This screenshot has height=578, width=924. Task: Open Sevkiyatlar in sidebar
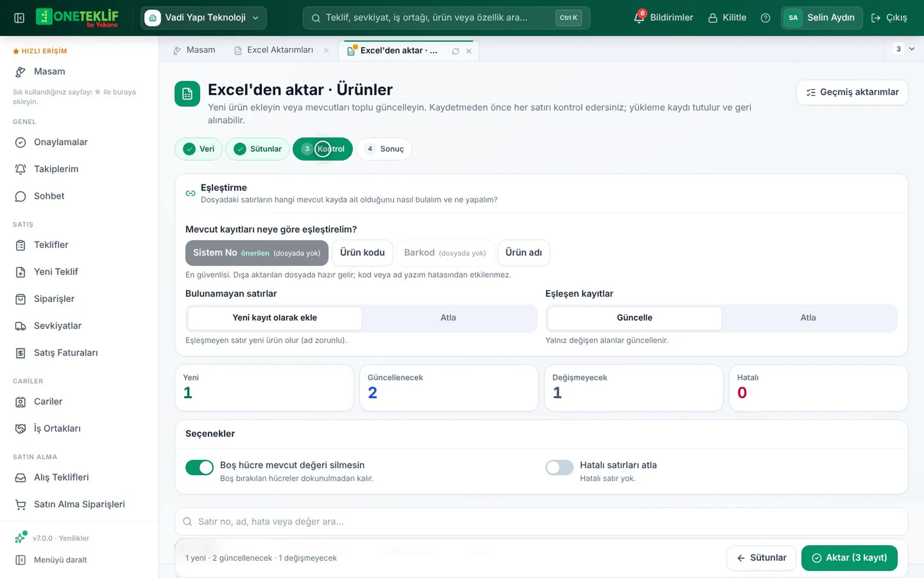[79, 326]
